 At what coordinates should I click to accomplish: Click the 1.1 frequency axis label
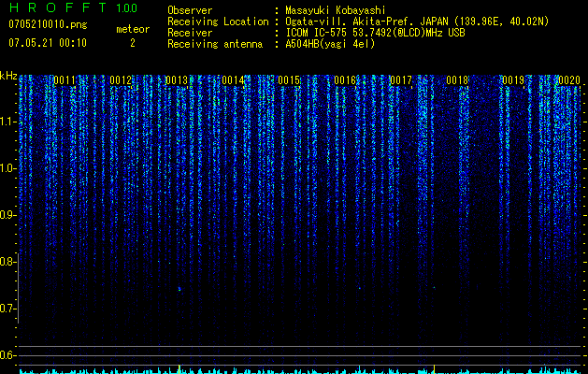[x=7, y=122]
